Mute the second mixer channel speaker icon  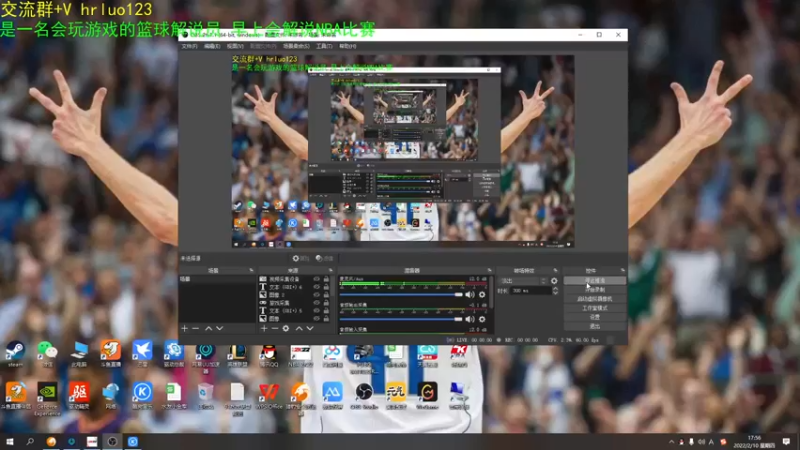pyautogui.click(x=470, y=319)
